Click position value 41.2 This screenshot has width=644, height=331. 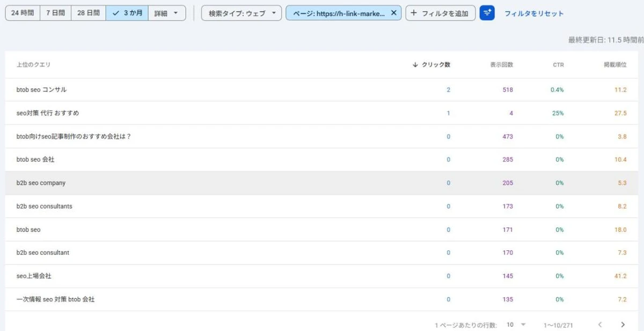tap(620, 276)
